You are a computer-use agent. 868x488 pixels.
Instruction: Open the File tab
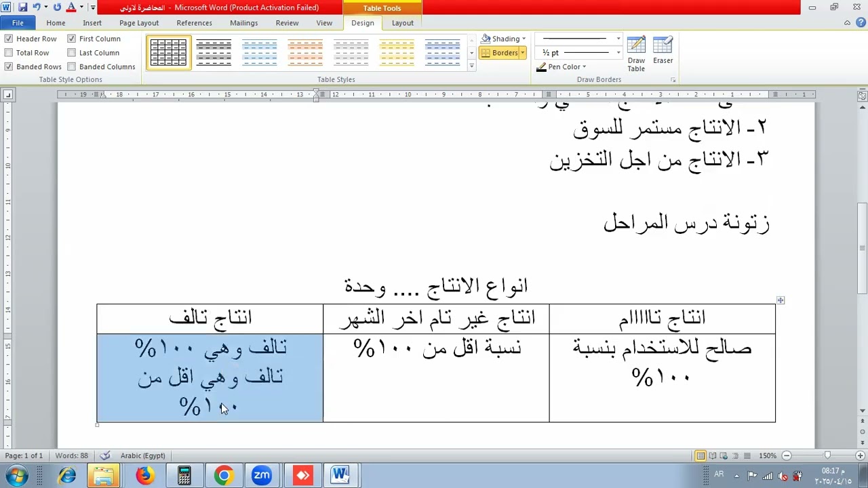click(x=18, y=23)
